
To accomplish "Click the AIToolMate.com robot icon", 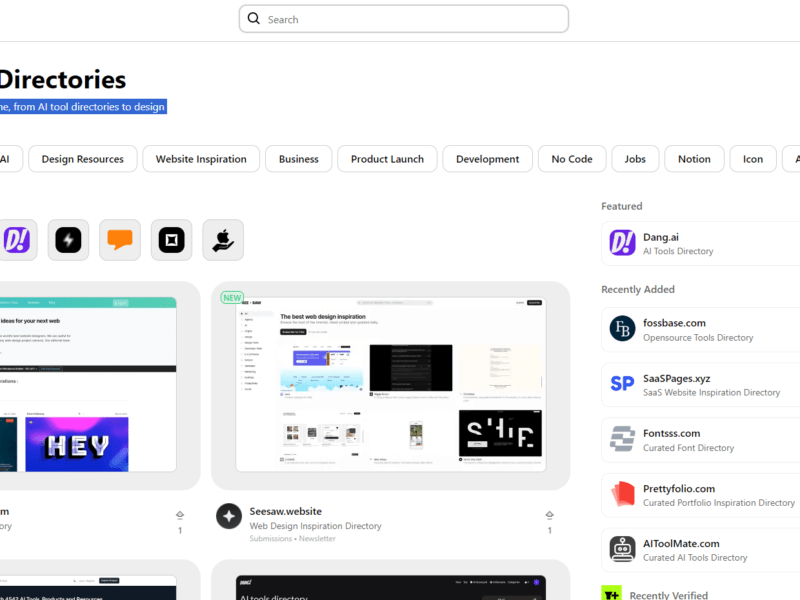I will click(x=623, y=549).
